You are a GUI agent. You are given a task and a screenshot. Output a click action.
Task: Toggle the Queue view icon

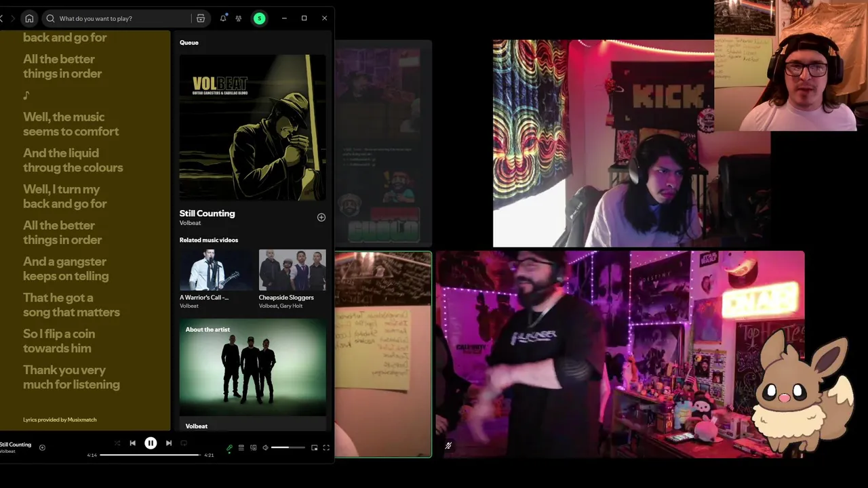point(241,447)
